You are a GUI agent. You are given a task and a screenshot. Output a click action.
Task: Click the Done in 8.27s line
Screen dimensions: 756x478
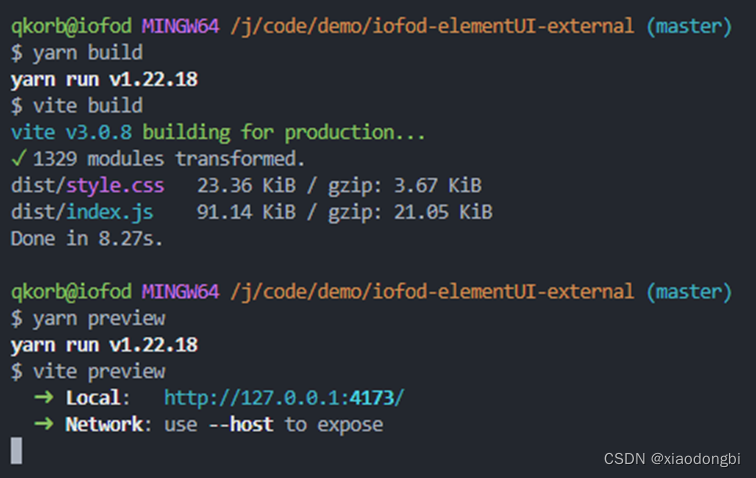pos(87,239)
